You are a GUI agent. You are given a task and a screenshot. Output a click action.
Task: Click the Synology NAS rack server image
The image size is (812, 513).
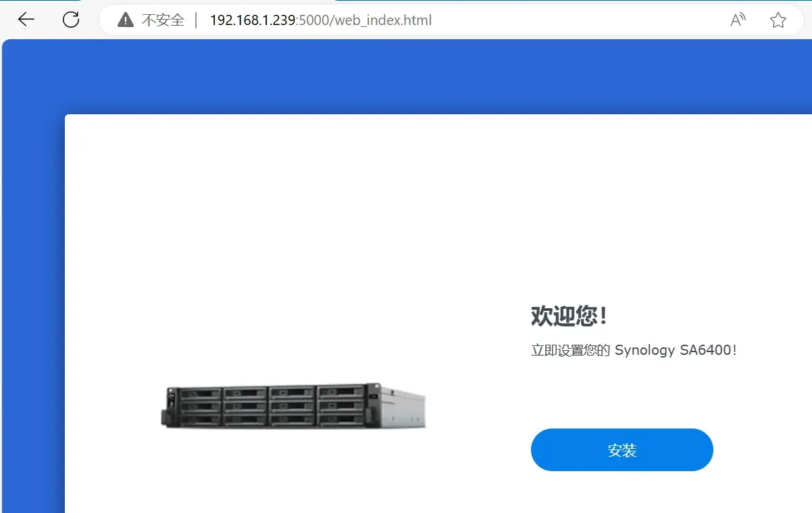coord(294,406)
